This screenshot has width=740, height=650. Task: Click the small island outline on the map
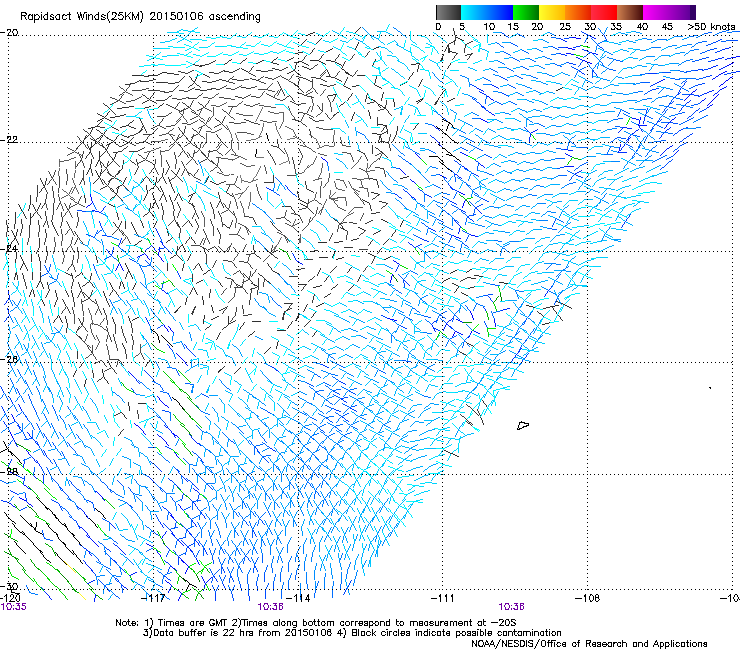pos(523,425)
